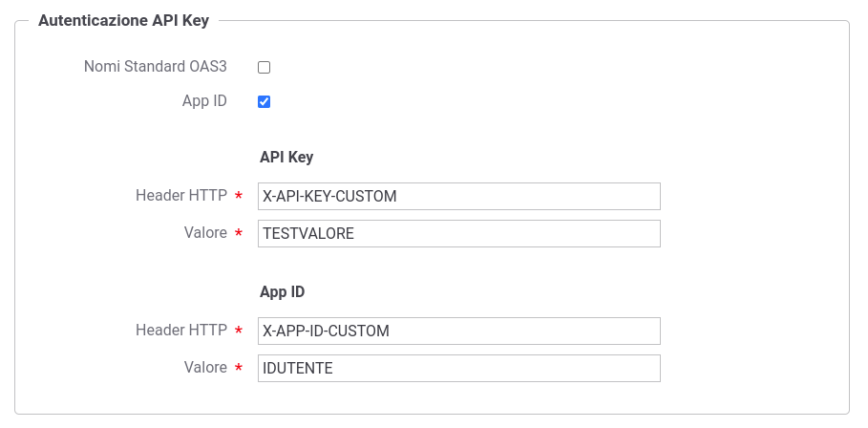Click the X-APP-ID-CUSTOM header field
Image resolution: width=868 pixels, height=428 pixels.
click(459, 332)
